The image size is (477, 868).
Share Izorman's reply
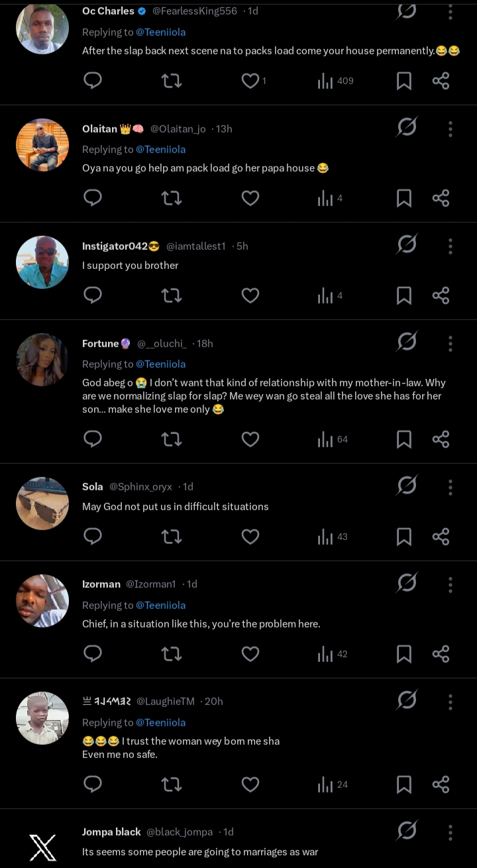(441, 654)
